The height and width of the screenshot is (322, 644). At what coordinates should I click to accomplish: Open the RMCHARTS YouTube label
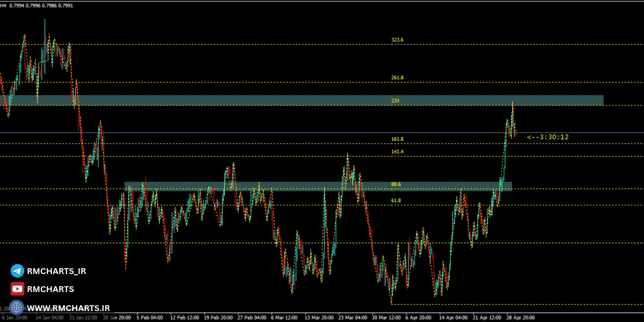pyautogui.click(x=51, y=289)
